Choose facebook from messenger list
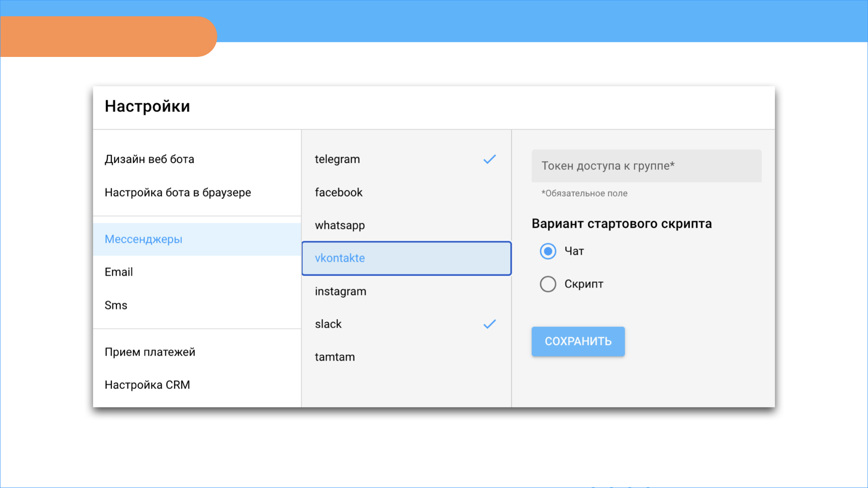 pos(339,193)
